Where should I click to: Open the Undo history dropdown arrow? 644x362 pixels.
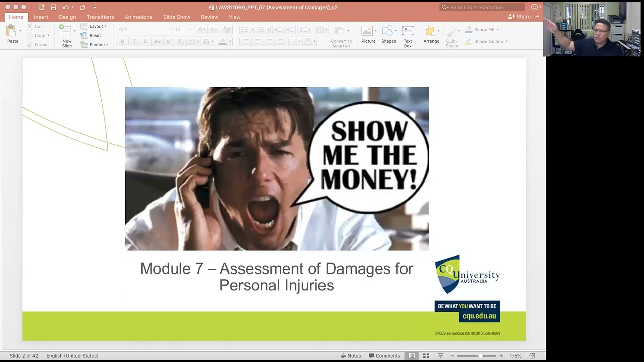pyautogui.click(x=73, y=7)
